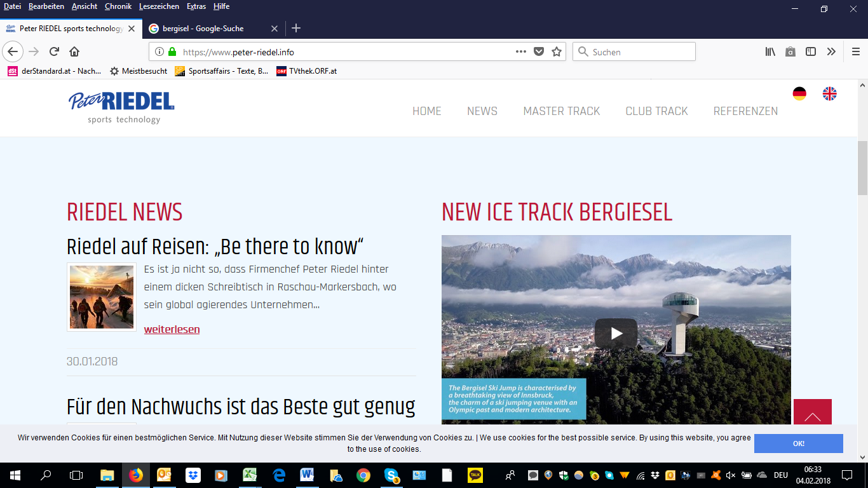Save the page to Pocket
This screenshot has width=868, height=488.
point(539,51)
